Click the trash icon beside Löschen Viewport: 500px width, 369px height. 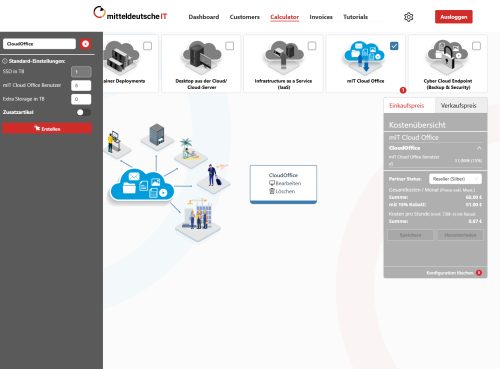coord(272,191)
